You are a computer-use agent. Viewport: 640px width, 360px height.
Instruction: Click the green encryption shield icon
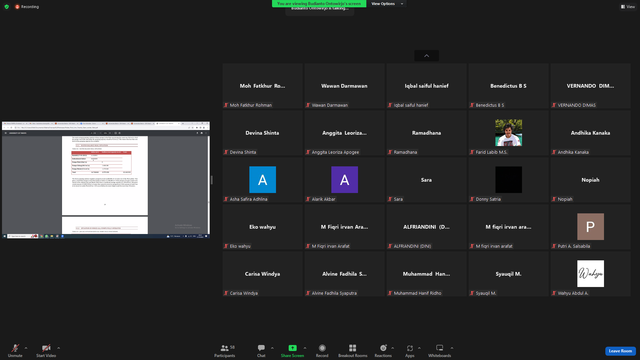point(7,7)
